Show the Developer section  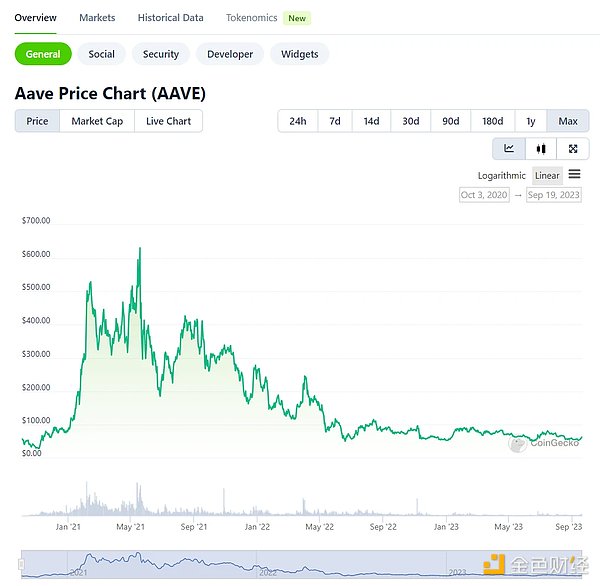[230, 54]
